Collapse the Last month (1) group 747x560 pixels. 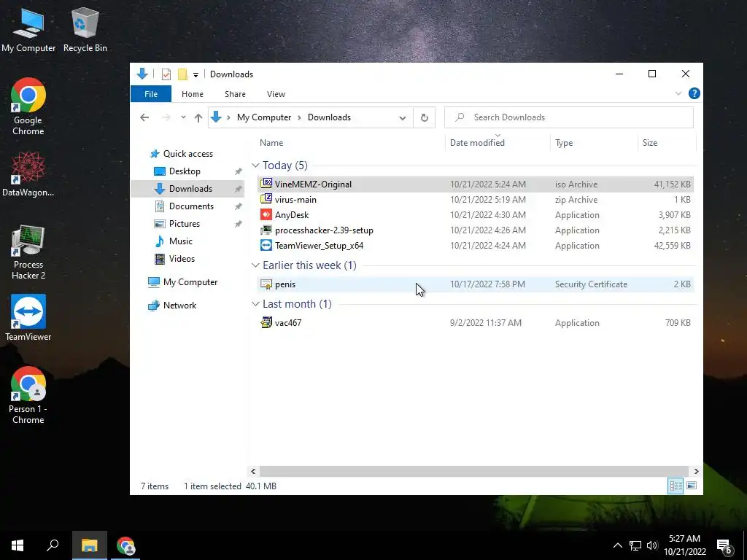point(256,304)
